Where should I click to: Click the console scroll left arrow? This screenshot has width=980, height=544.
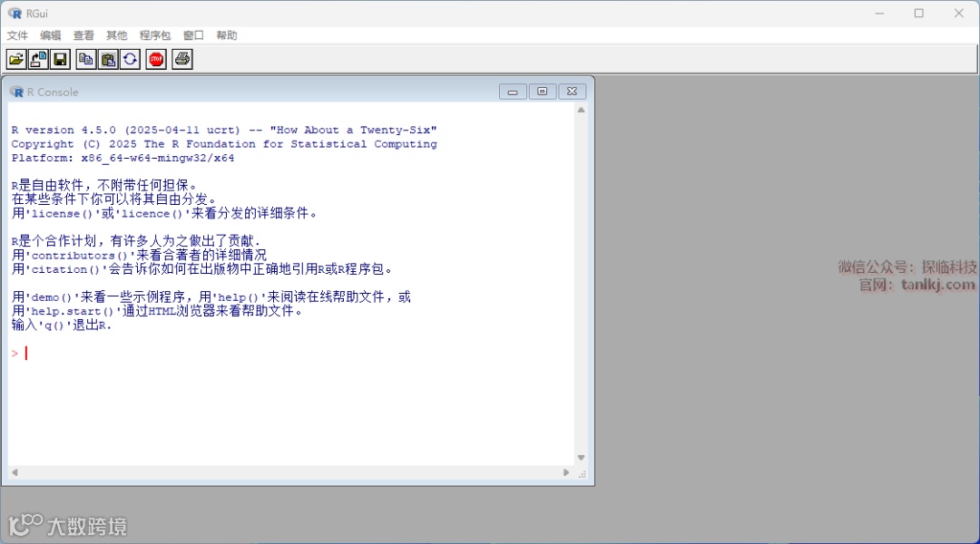[15, 472]
